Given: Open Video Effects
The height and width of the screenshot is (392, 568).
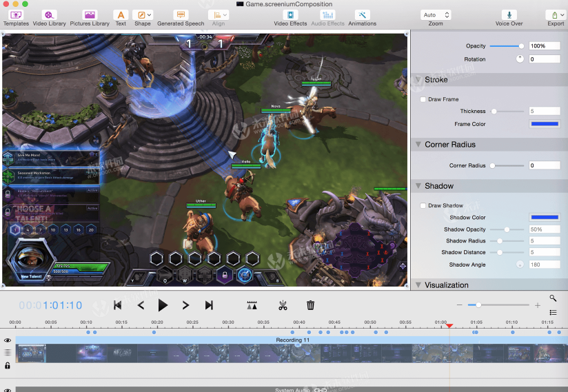Looking at the screenshot, I should 290,15.
